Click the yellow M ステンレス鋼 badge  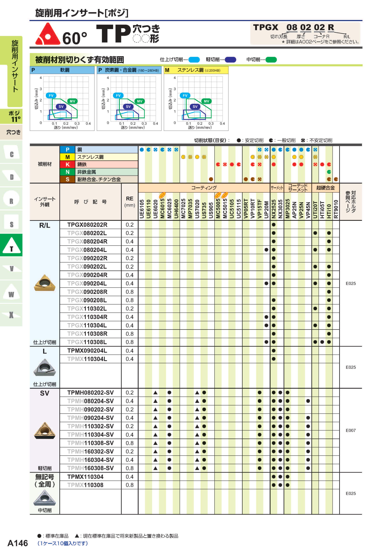(68, 157)
